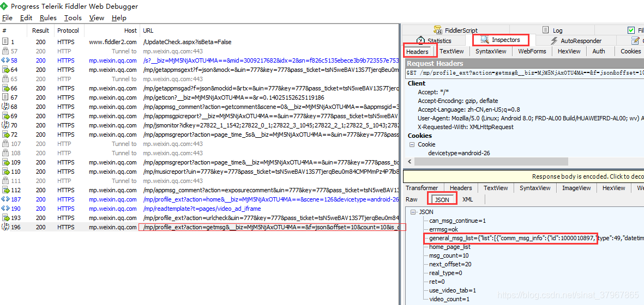This screenshot has height=305, width=644.
Task: Select the request Headers inspector tab
Action: (x=417, y=52)
